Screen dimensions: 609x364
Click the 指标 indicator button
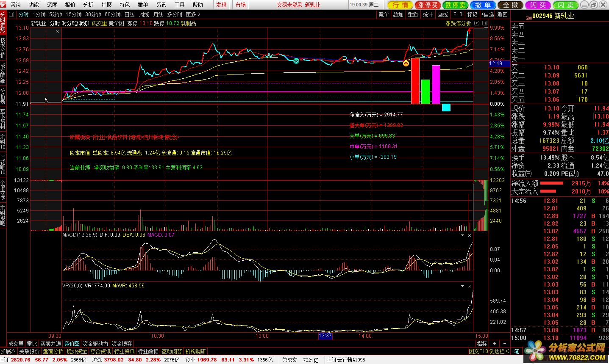(482, 344)
